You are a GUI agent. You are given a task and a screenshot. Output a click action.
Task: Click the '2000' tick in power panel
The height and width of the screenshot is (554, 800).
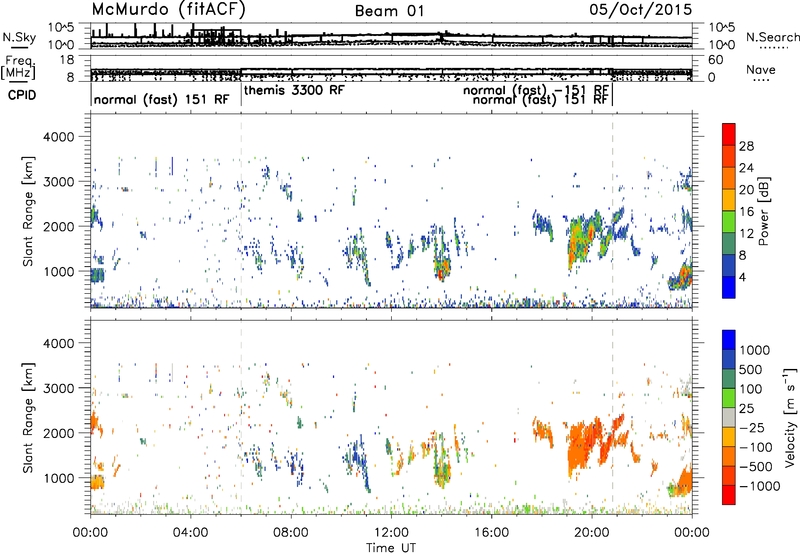[59, 226]
